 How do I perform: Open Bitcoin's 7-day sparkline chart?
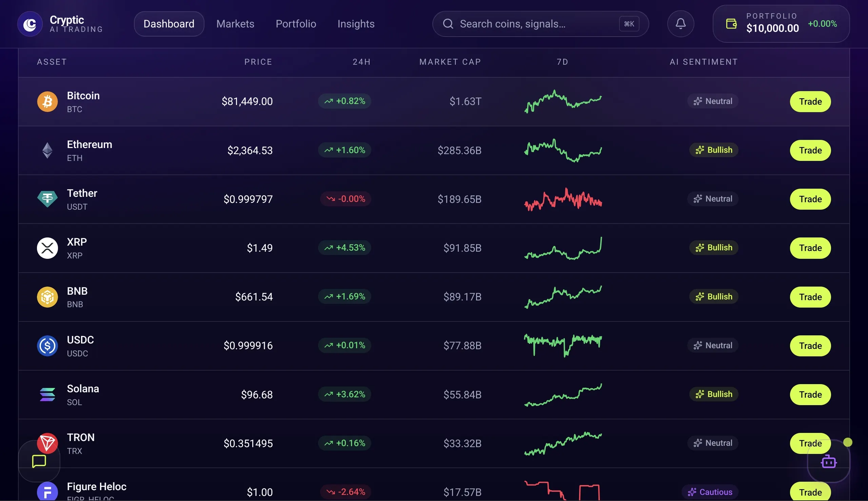pyautogui.click(x=563, y=102)
